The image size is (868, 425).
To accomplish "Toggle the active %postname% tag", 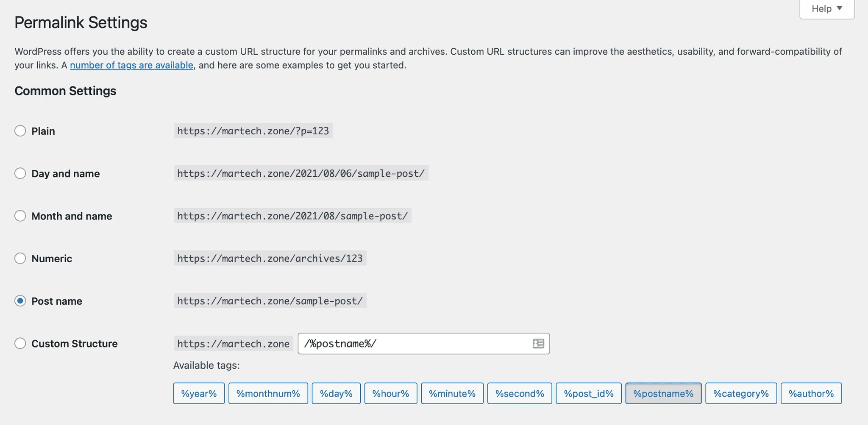I will click(663, 394).
